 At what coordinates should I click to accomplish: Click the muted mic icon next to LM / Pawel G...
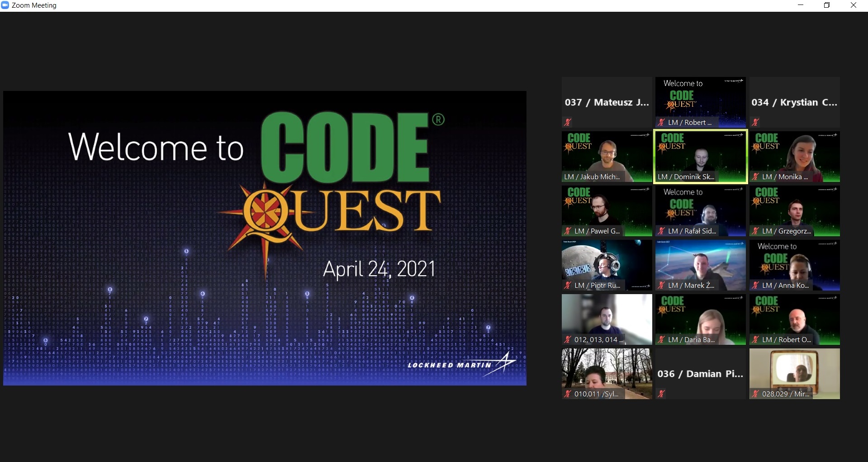(568, 231)
